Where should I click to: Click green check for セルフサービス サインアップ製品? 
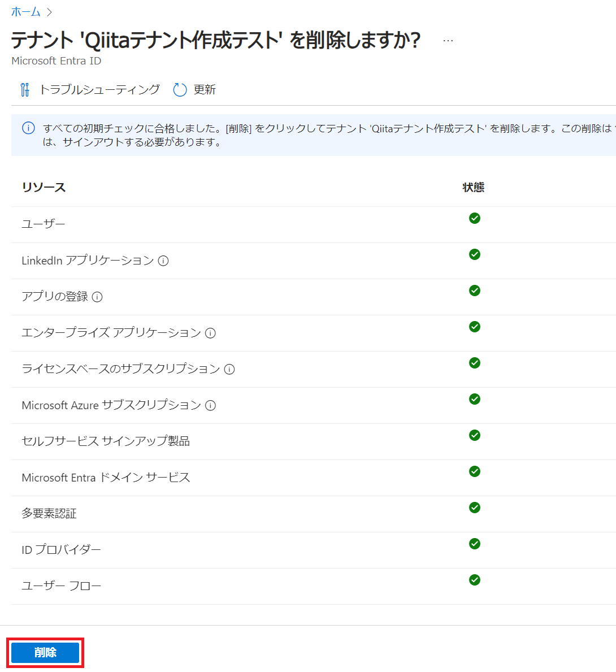pos(475,435)
